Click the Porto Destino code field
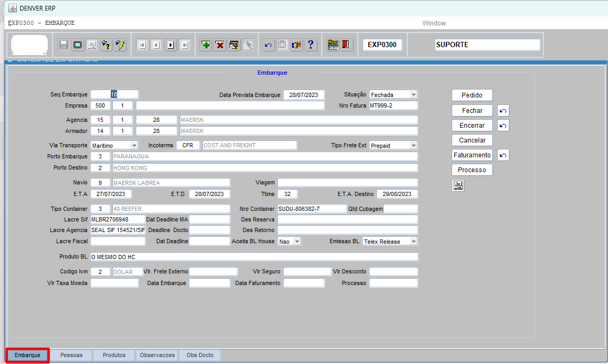Viewport: 608px width, 364px height. tap(100, 168)
